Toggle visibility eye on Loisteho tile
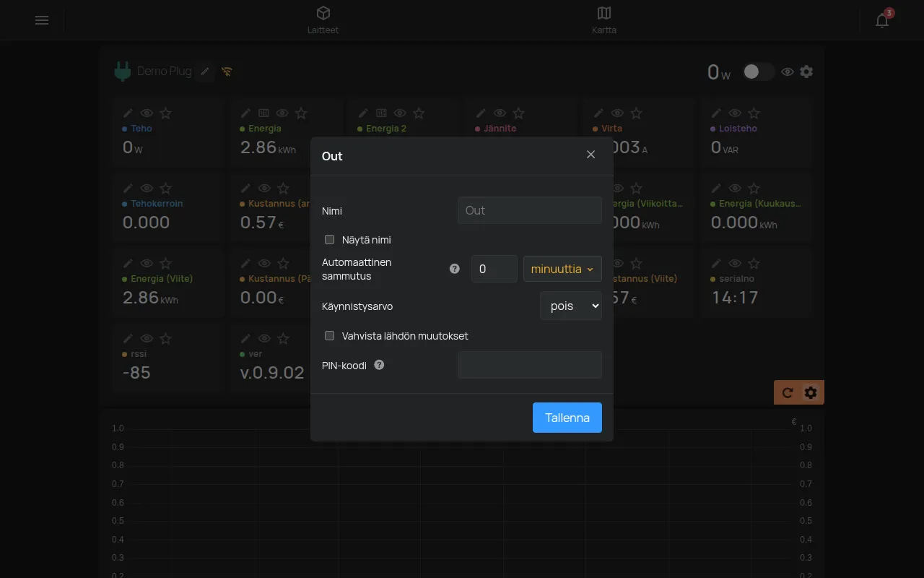 (x=735, y=113)
